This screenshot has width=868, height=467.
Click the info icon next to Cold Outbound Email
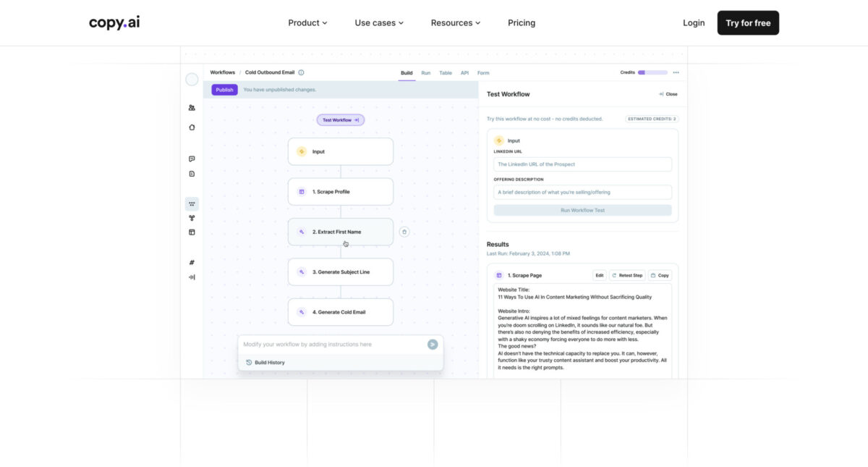(x=301, y=72)
